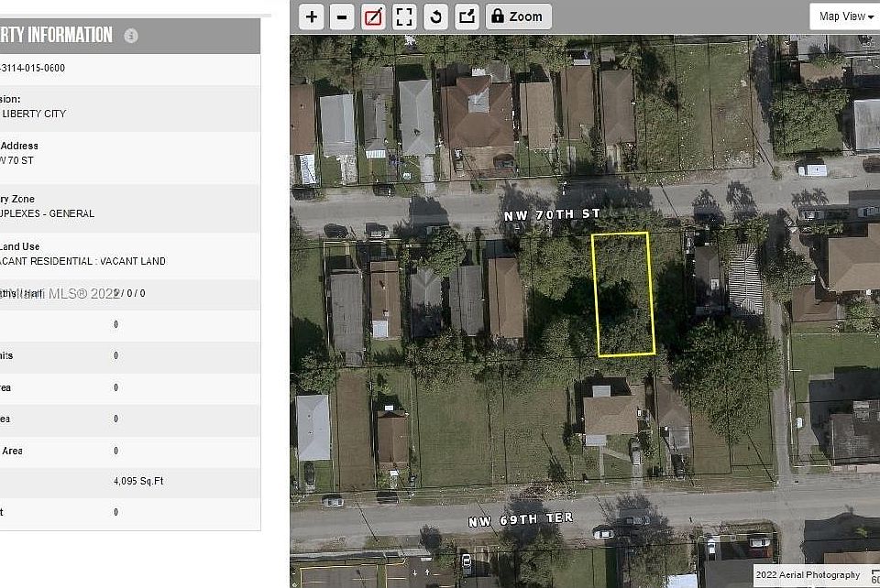
Task: Toggle the Zoom lock button
Action: click(518, 16)
